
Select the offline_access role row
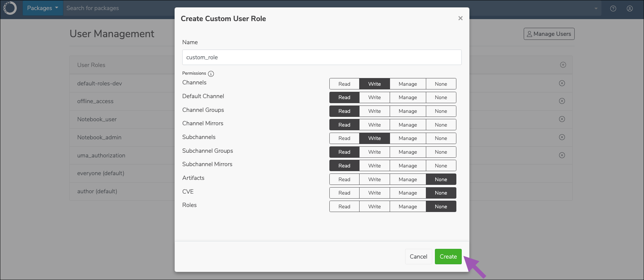[x=122, y=101]
